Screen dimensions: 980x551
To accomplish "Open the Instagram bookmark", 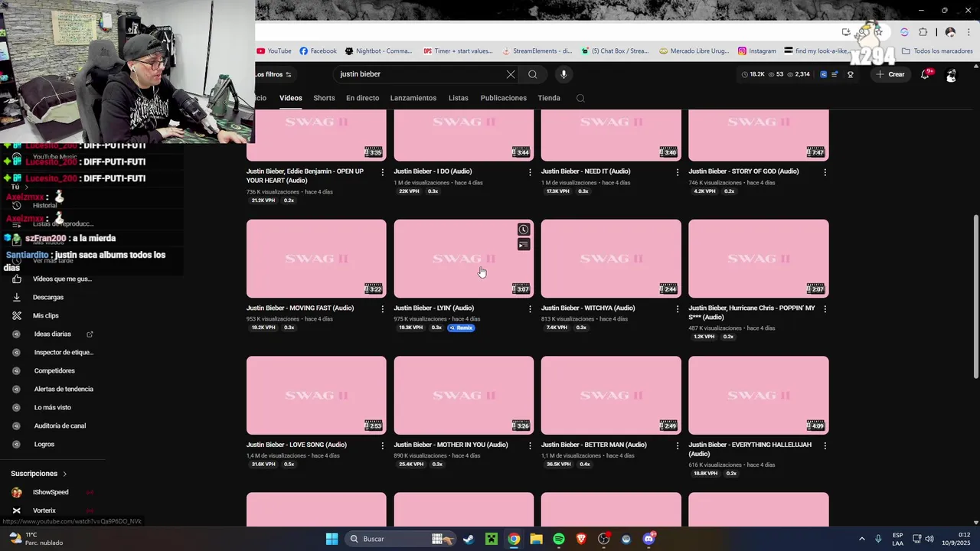I will tap(757, 51).
